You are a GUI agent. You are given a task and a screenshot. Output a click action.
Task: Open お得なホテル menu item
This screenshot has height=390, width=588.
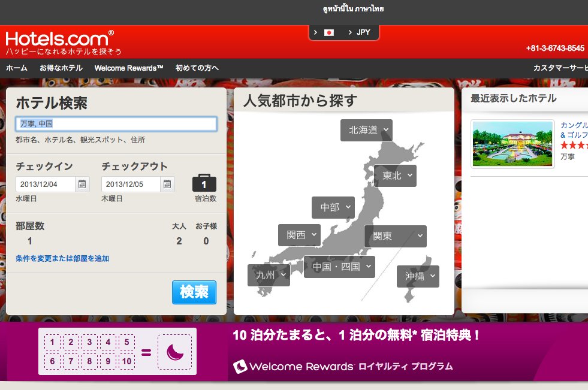(61, 68)
